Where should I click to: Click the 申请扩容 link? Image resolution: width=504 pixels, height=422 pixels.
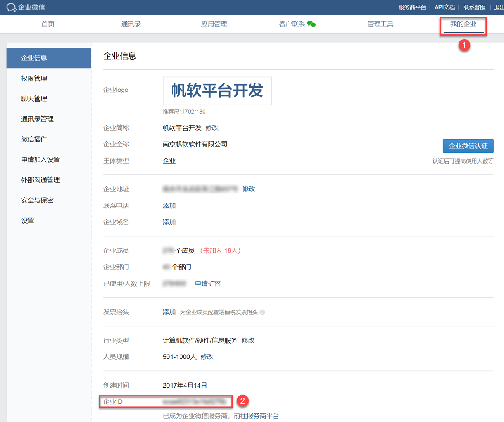pyautogui.click(x=208, y=284)
